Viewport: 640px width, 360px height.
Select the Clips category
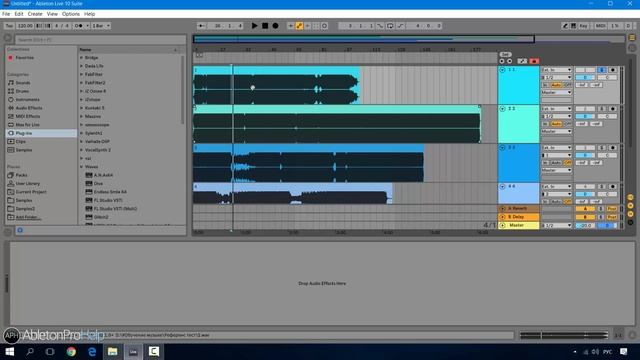coord(20,142)
